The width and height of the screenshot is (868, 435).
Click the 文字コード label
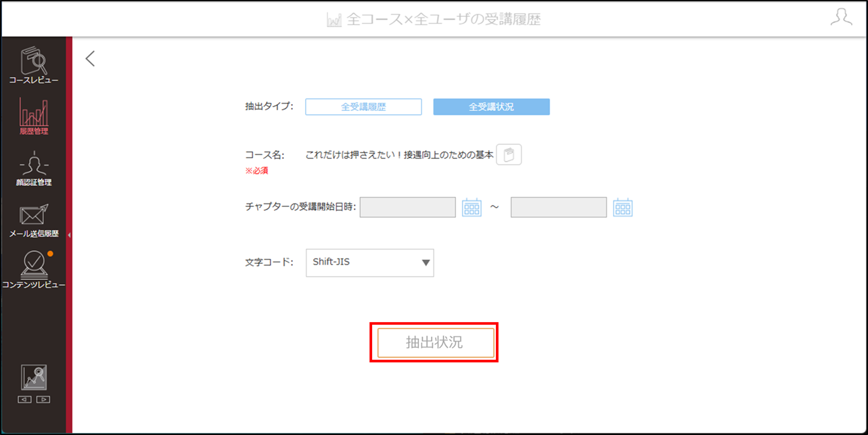pos(269,262)
